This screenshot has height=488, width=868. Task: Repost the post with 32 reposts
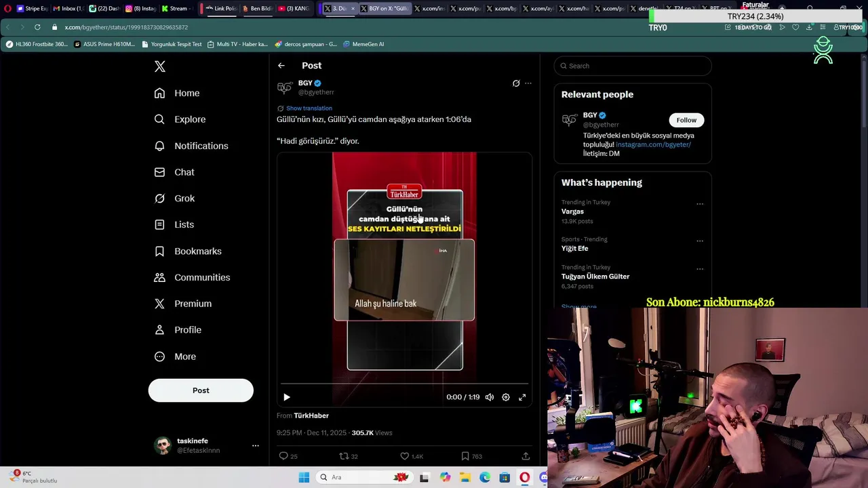point(344,456)
